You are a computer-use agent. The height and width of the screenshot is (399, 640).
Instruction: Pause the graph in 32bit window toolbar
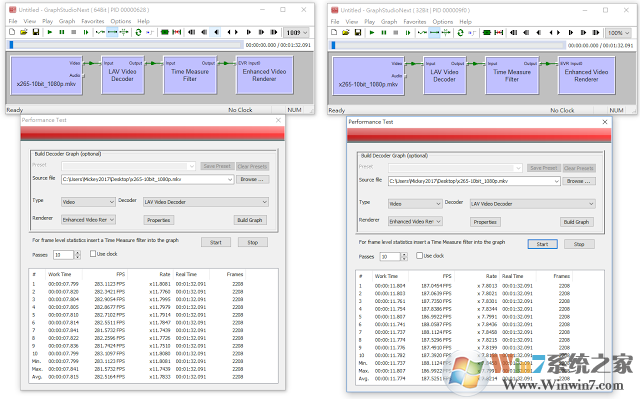point(384,32)
